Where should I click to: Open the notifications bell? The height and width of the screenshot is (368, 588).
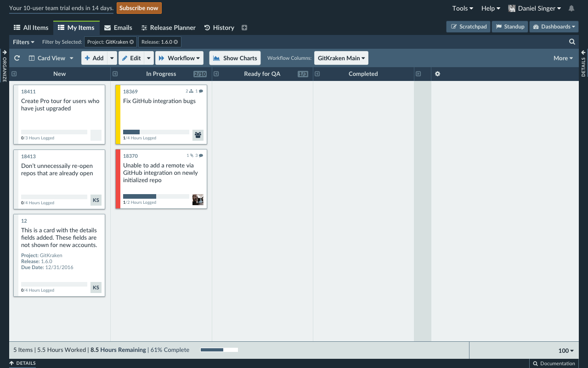tap(571, 8)
